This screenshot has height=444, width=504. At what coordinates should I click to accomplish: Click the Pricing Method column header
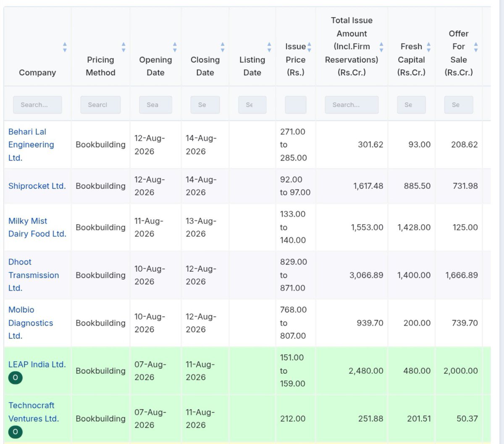(x=100, y=66)
